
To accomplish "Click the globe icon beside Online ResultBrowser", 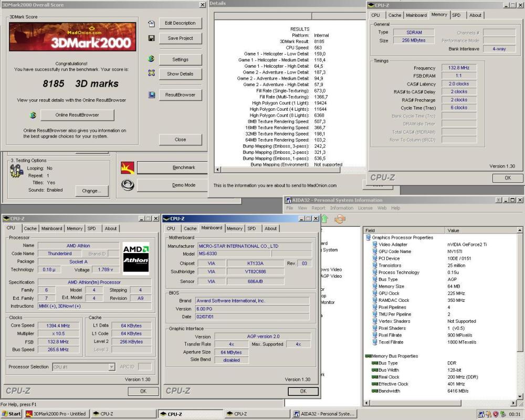I will coord(33,115).
